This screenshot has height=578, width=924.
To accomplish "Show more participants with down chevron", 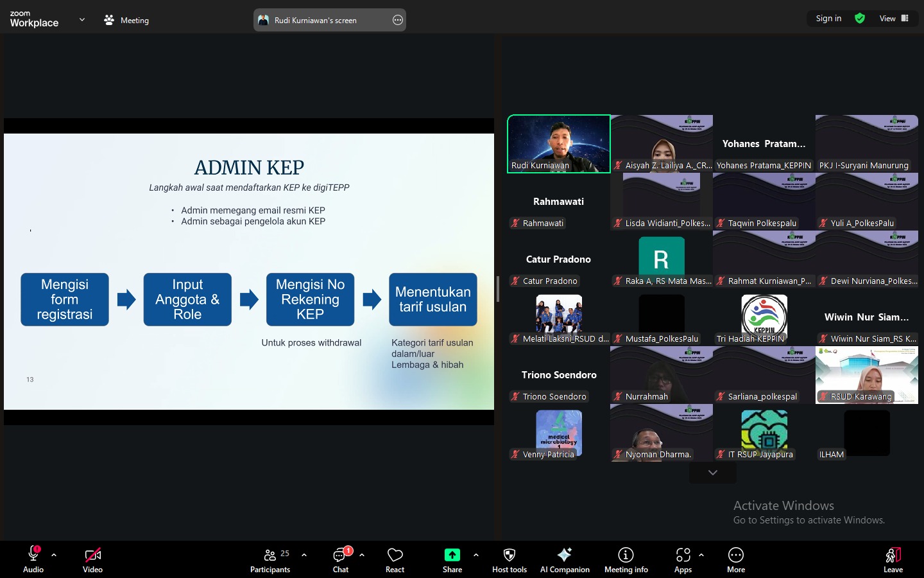I will [x=712, y=473].
